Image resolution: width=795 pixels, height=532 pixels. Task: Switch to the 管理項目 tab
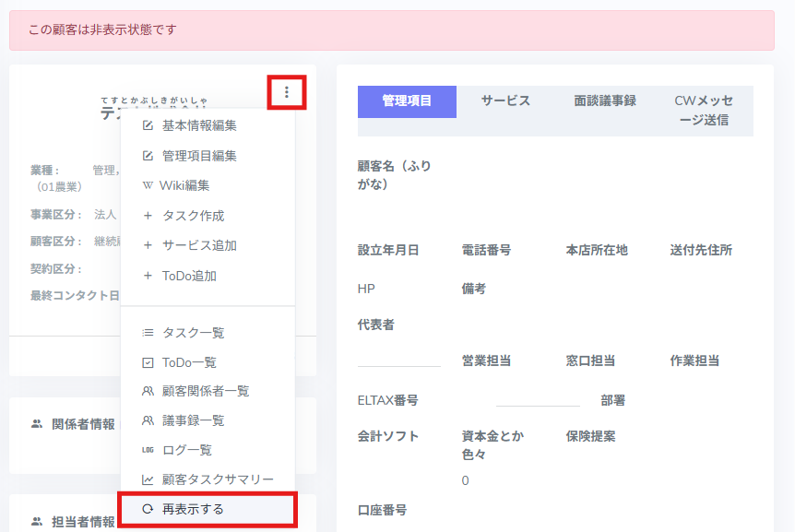407,101
